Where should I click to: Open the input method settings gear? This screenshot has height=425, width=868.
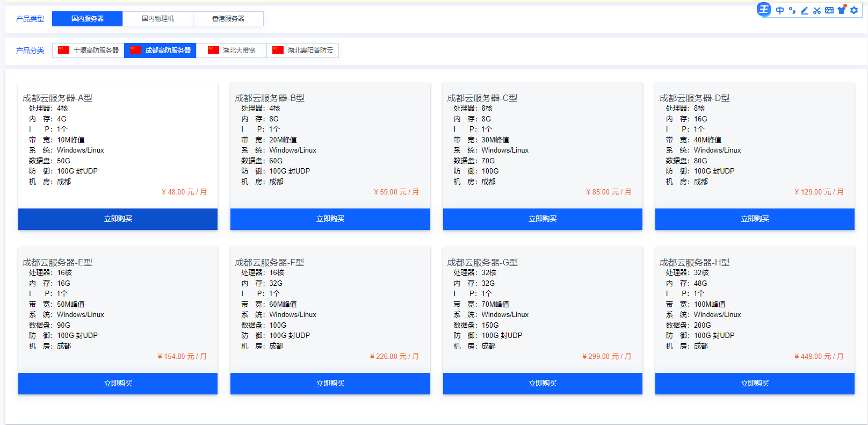854,10
